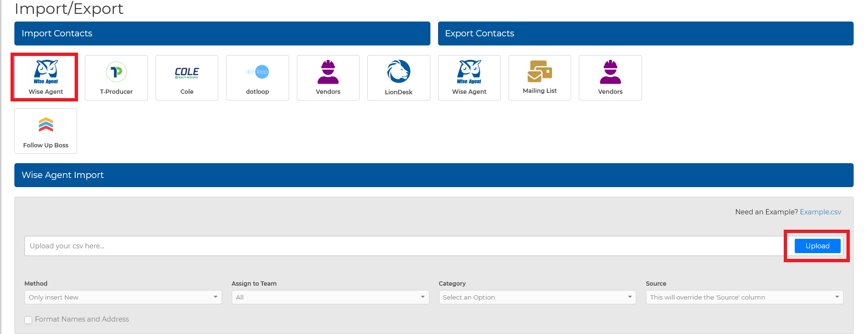
Task: Click the Wise Agent Import section header
Action: 434,175
